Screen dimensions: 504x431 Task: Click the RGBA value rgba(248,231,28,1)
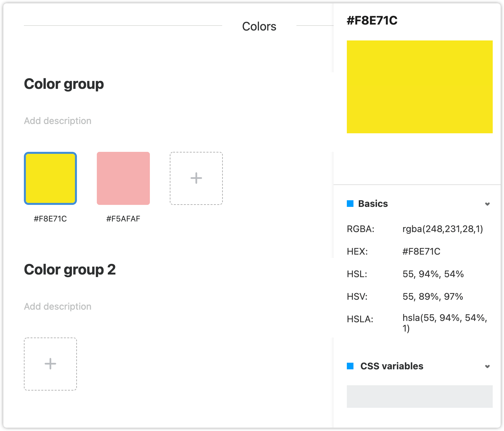coord(443,229)
